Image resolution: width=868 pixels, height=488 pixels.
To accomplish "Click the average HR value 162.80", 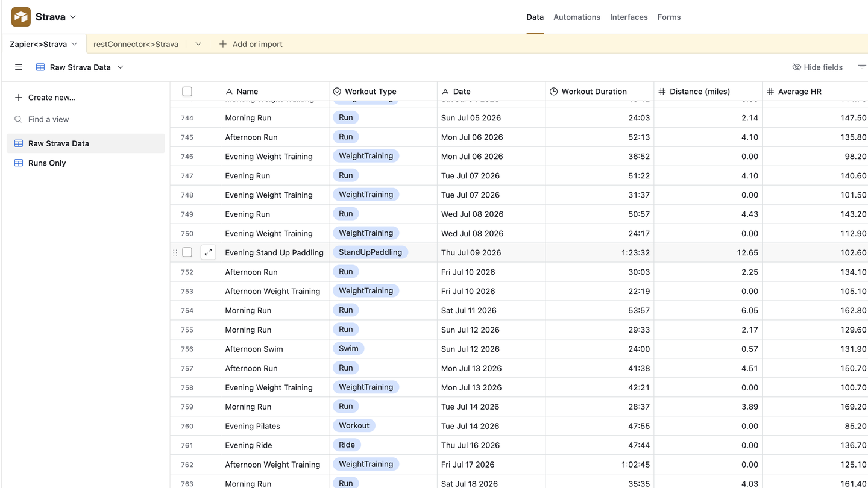I will [853, 311].
